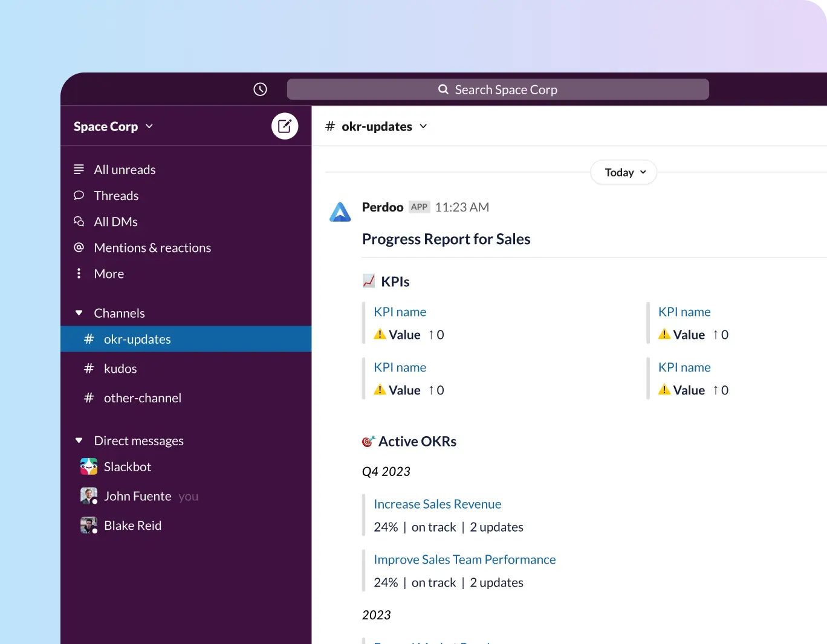This screenshot has width=827, height=644.
Task: Click the KPIs chart emoji icon
Action: tap(369, 281)
